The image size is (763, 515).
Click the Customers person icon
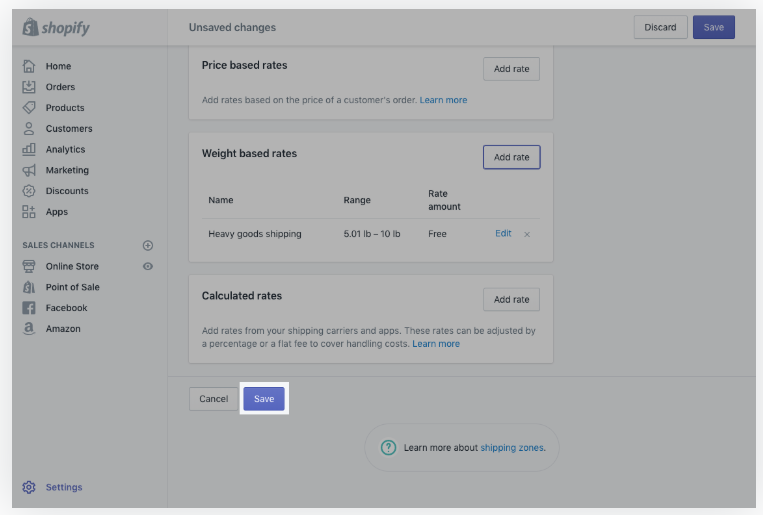(x=29, y=129)
